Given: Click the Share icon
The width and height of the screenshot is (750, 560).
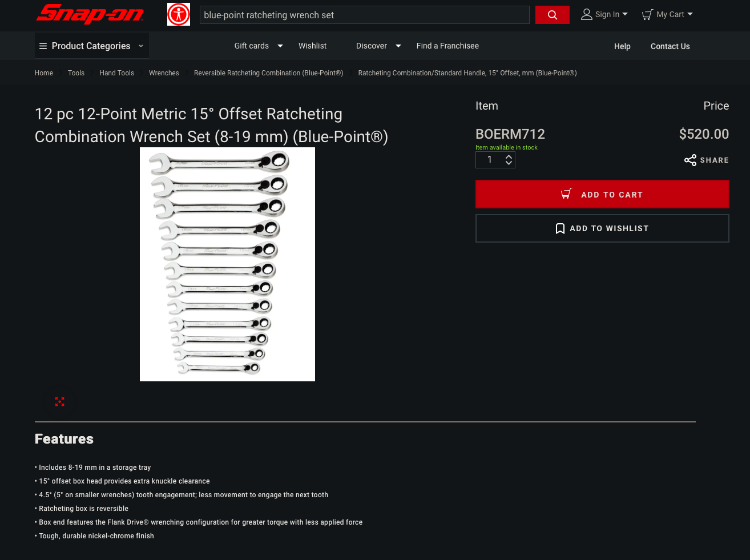Looking at the screenshot, I should click(690, 160).
